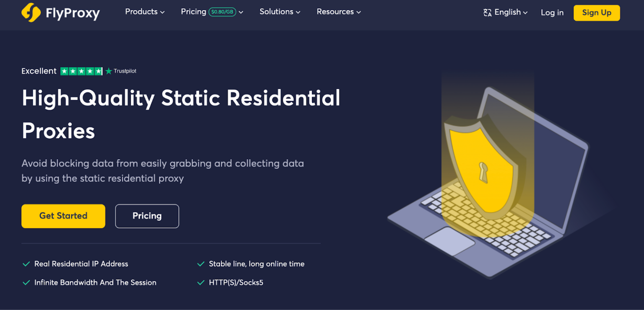This screenshot has width=644, height=310.
Task: Click the green five-star rating bar
Action: coord(82,71)
